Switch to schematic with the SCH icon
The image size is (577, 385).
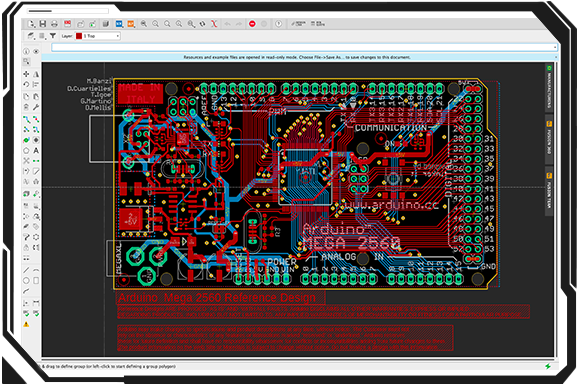coord(119,24)
